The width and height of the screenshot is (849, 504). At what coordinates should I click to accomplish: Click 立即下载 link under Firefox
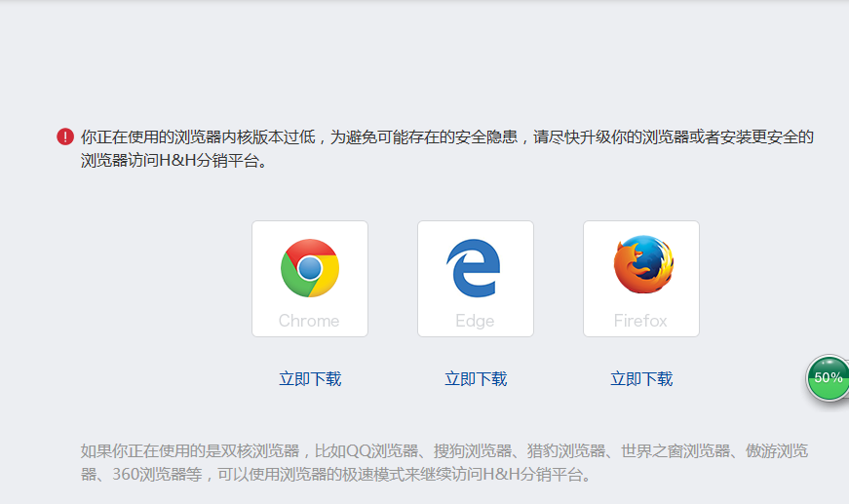(x=641, y=378)
